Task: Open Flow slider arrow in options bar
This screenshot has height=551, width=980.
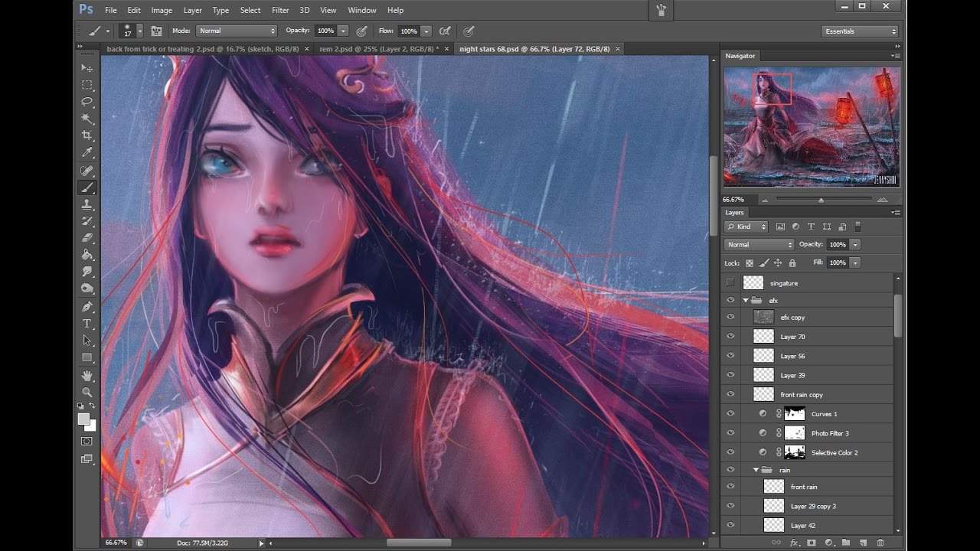Action: point(426,31)
